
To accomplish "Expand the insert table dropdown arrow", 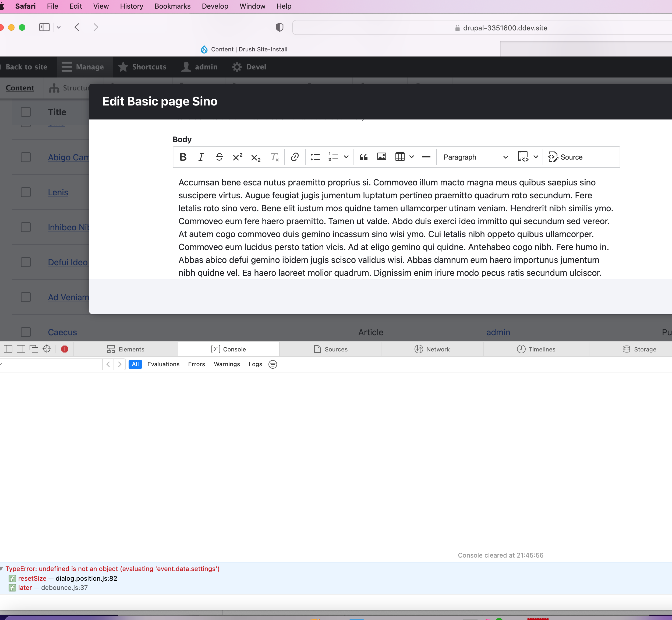I will (411, 157).
